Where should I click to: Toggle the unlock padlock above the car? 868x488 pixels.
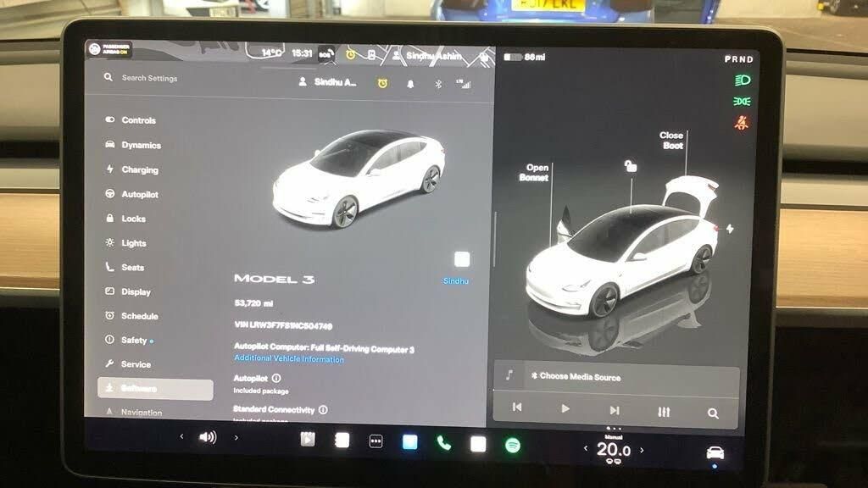pyautogui.click(x=631, y=166)
